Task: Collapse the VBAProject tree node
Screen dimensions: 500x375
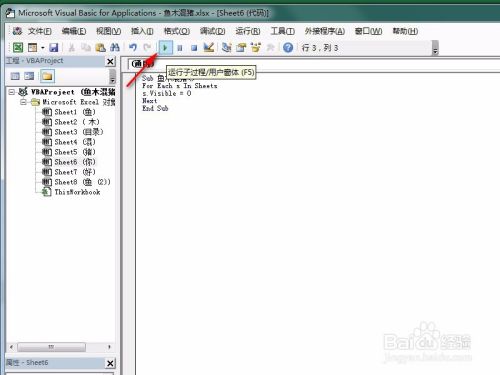Action: point(12,92)
